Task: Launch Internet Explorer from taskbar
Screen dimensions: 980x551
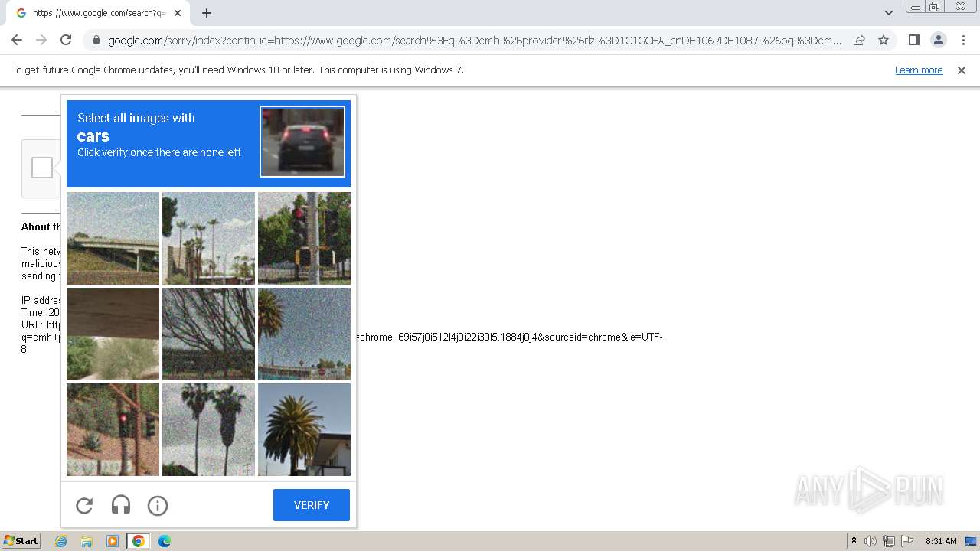Action: (61, 541)
